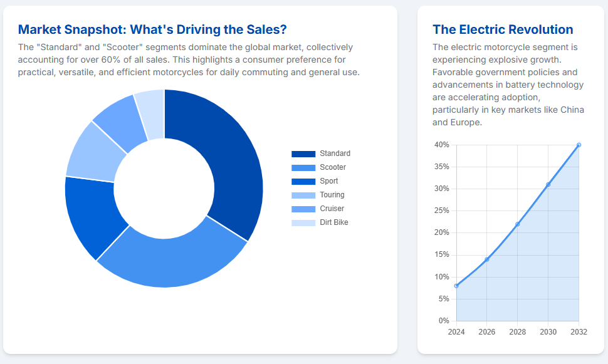Select the 2026 data point on the line
The image size is (608, 364).
tap(487, 259)
